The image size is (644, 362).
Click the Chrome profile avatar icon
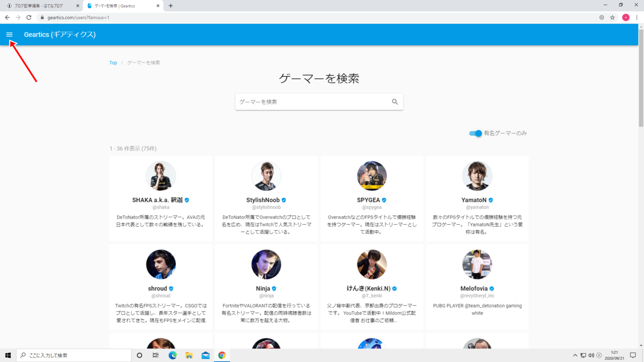point(626,17)
